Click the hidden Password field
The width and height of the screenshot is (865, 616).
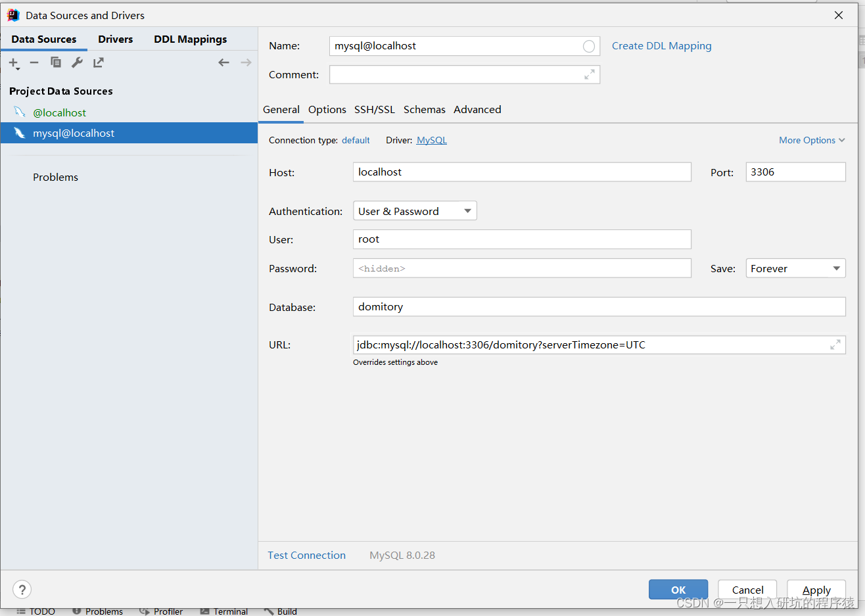[522, 268]
